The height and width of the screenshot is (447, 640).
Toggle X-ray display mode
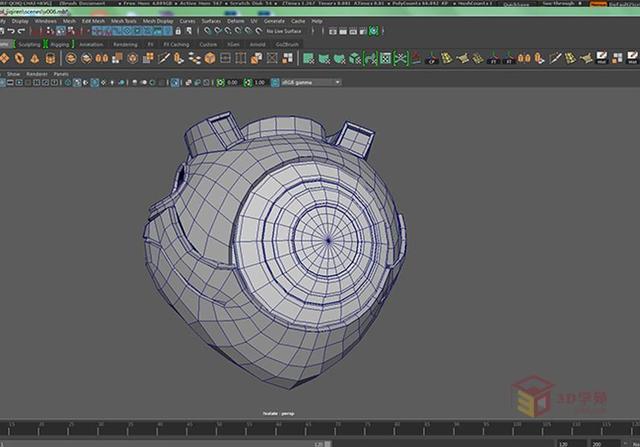pos(188,82)
